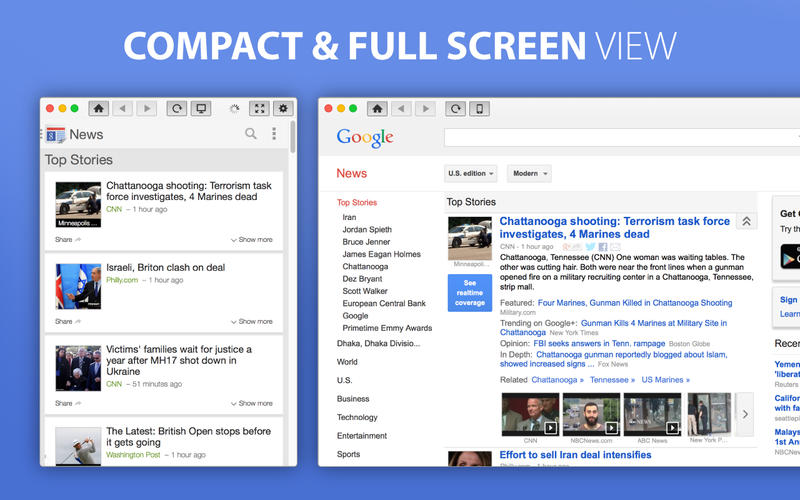Open FBI seeks answers opinion link

coord(599,343)
